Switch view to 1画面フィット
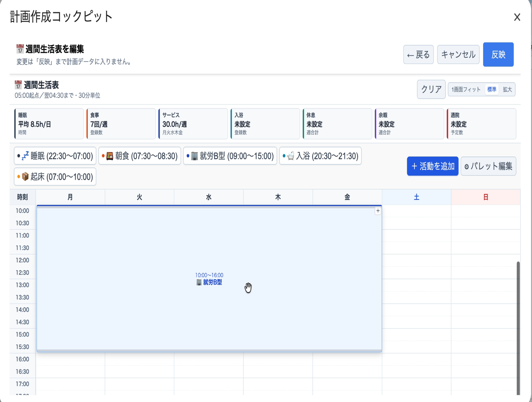The width and height of the screenshot is (532, 402). [x=466, y=90]
